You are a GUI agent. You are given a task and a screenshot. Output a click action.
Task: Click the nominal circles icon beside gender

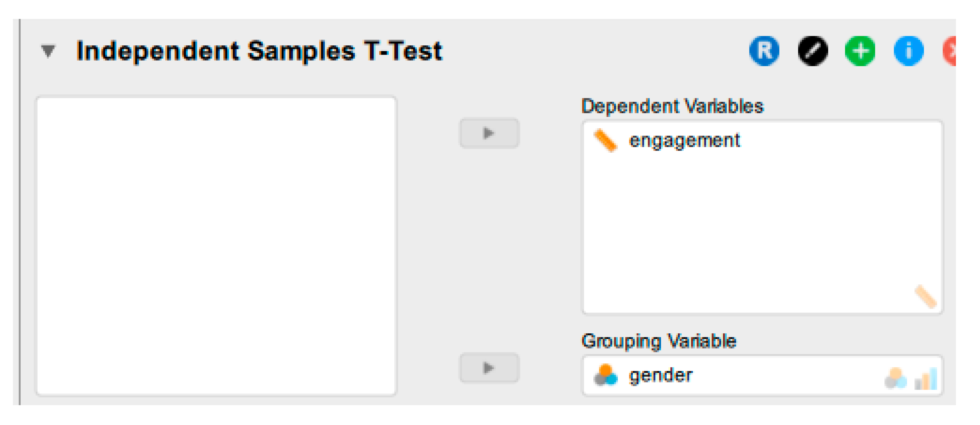[x=605, y=375]
